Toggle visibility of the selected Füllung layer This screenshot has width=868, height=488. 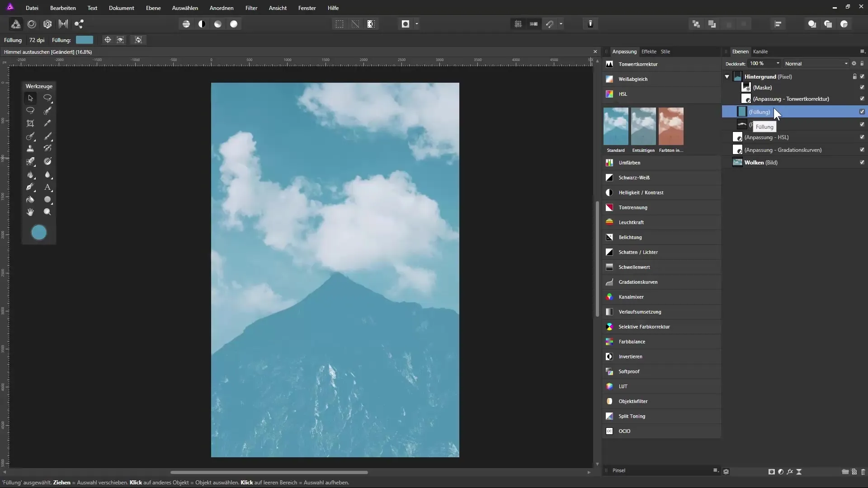(x=862, y=112)
